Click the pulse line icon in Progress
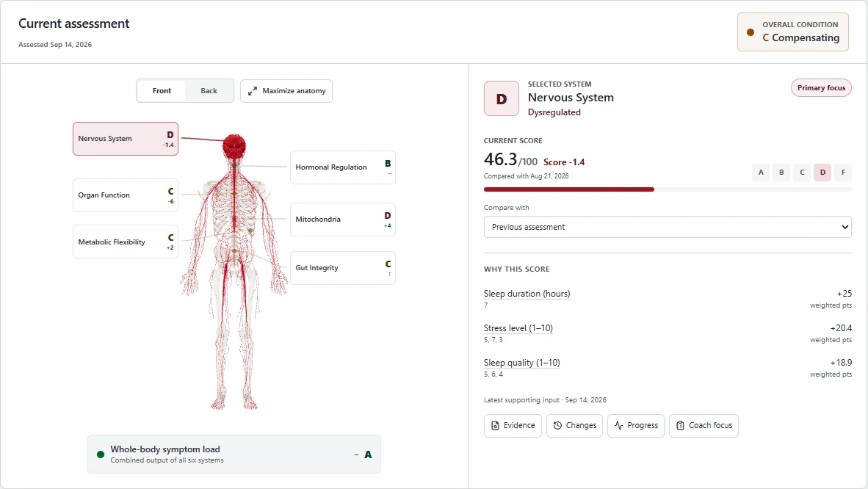The width and height of the screenshot is (868, 489). [619, 426]
